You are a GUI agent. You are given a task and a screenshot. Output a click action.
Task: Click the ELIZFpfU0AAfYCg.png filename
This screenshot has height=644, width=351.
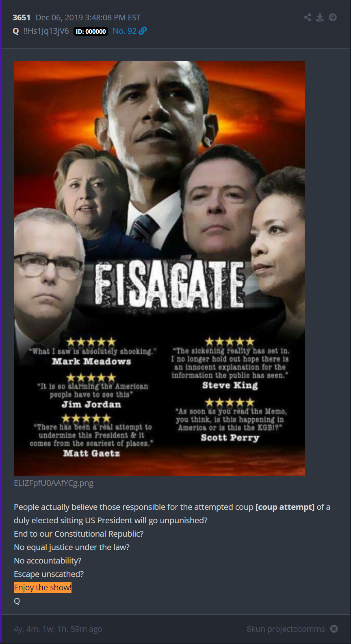point(54,483)
